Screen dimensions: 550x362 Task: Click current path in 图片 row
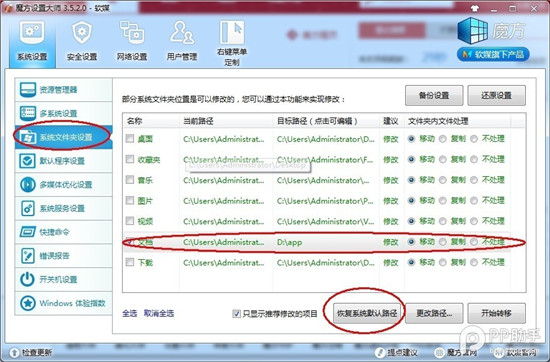pyautogui.click(x=223, y=201)
